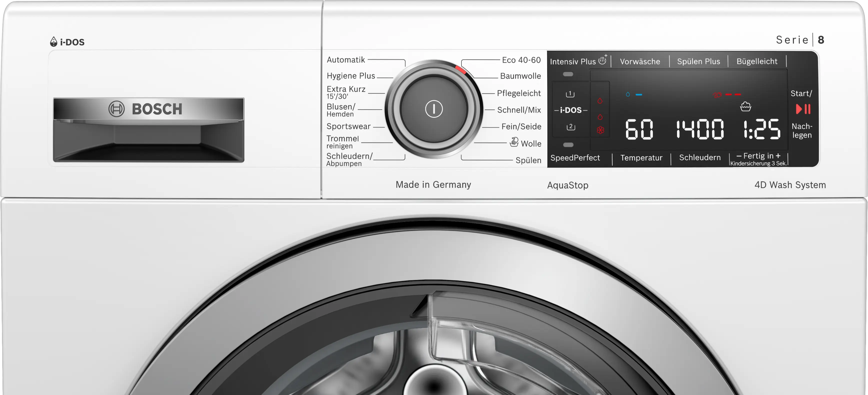This screenshot has height=395, width=868.
Task: Select Eco 40-60 program label
Action: point(521,60)
